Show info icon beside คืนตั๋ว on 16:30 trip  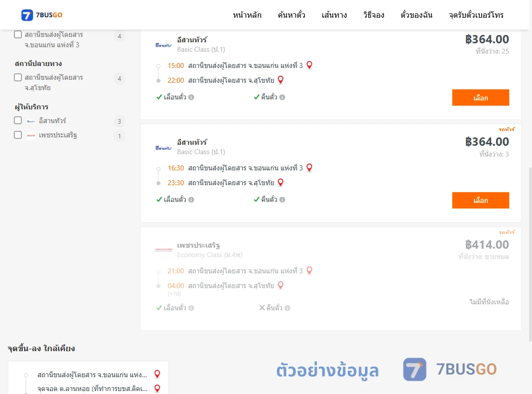pyautogui.click(x=282, y=200)
